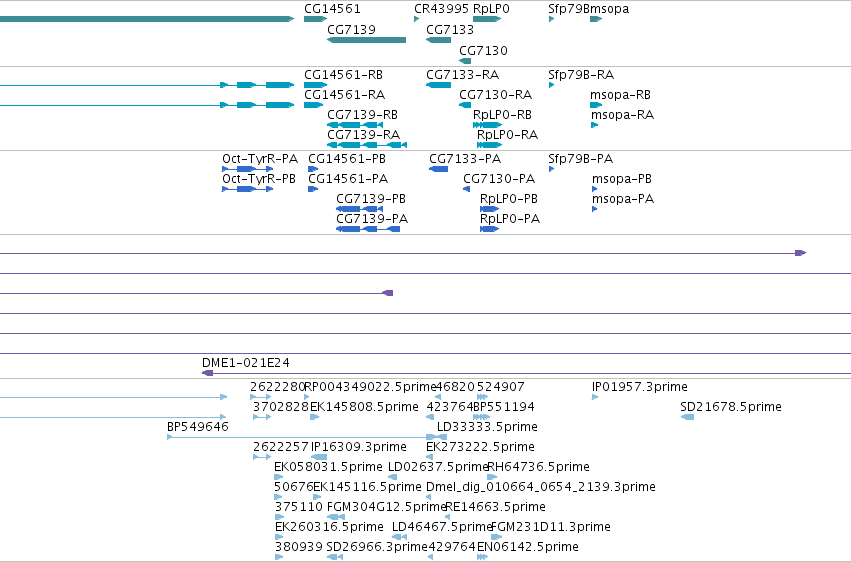Click the EK145116.5prime EST label
The image size is (851, 562).
pos(367,487)
